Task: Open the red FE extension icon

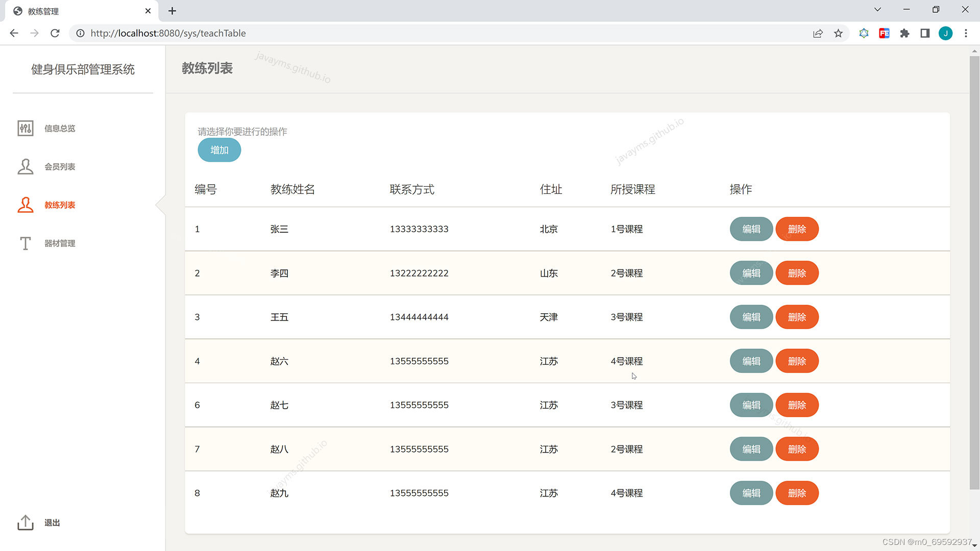Action: 884,33
